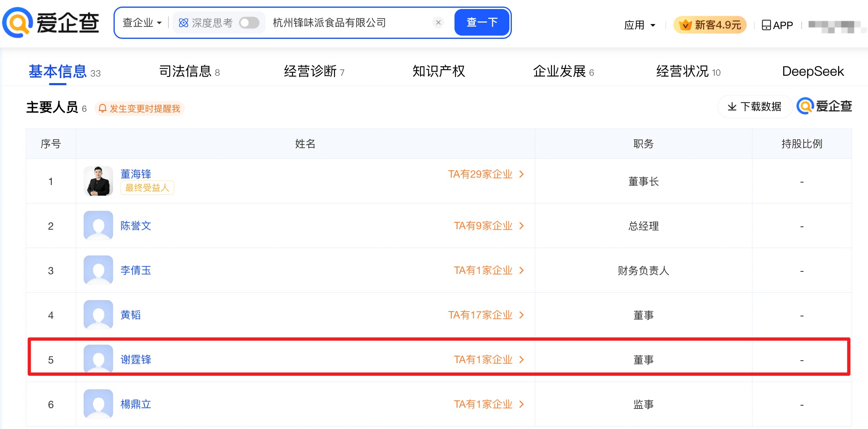Expand TA有9家企业 for 陈誉文
Image resolution: width=868 pixels, height=429 pixels.
click(x=489, y=226)
